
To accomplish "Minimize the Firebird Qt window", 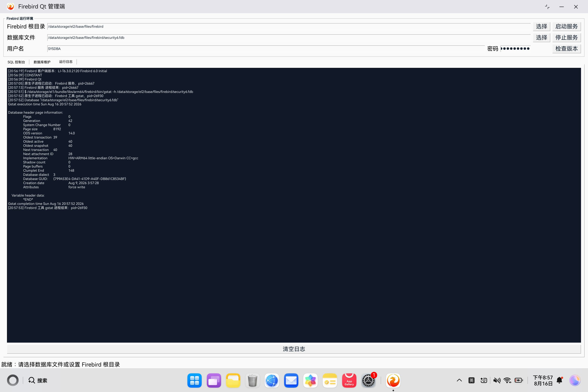I will pyautogui.click(x=561, y=7).
